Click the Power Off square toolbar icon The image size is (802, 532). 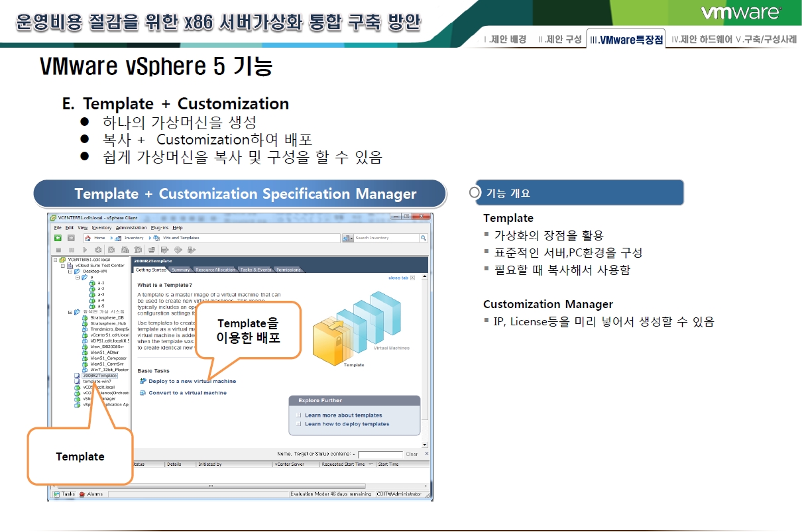(58, 250)
